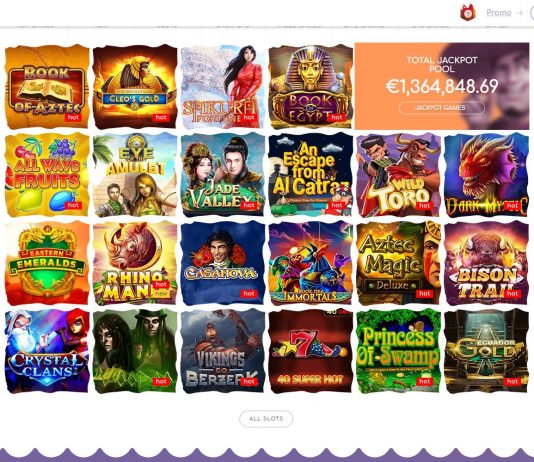
Task: Follow the Promo link
Action: click(499, 13)
